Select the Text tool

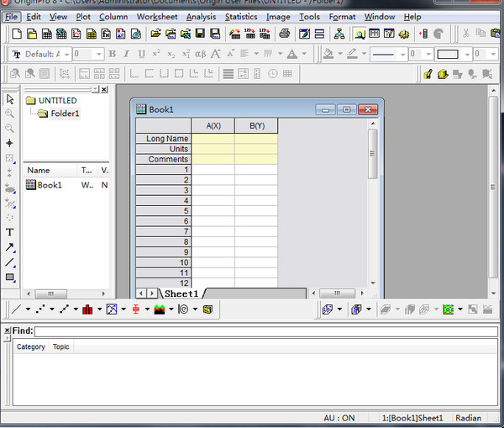pyautogui.click(x=9, y=232)
